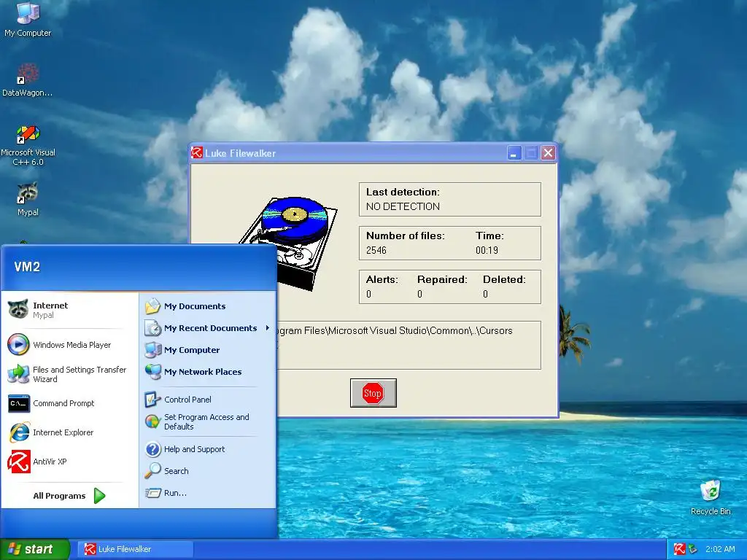Click the Windows Media Player icon
The height and width of the screenshot is (560, 747).
point(18,345)
